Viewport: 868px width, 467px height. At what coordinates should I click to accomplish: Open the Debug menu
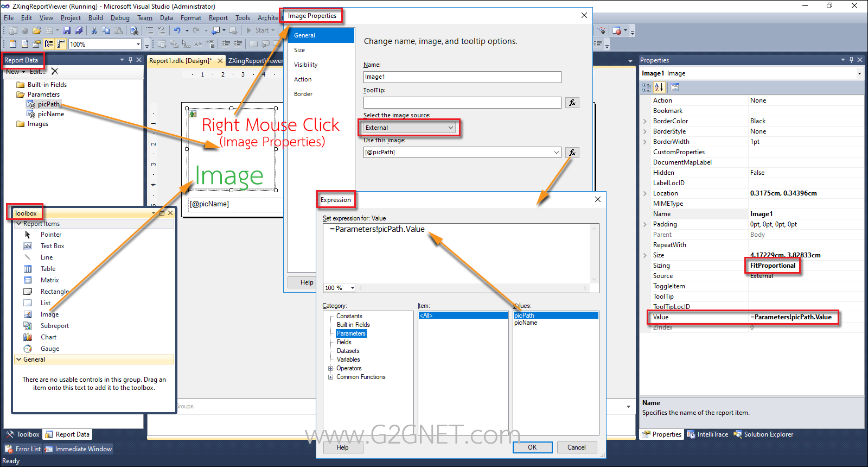click(x=120, y=18)
